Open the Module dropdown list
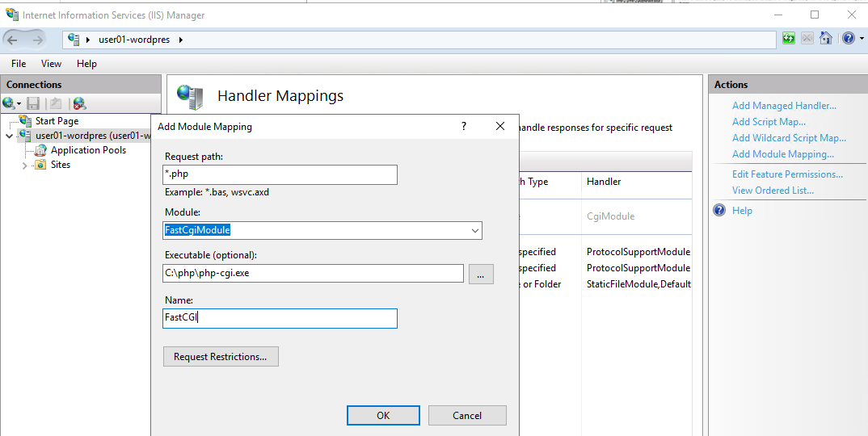The height and width of the screenshot is (436, 868). coord(475,230)
